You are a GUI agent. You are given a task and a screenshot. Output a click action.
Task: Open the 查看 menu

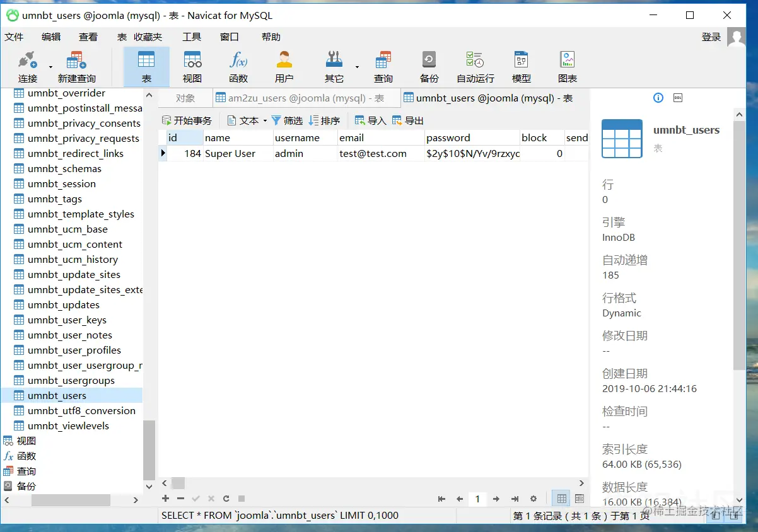[x=88, y=37]
